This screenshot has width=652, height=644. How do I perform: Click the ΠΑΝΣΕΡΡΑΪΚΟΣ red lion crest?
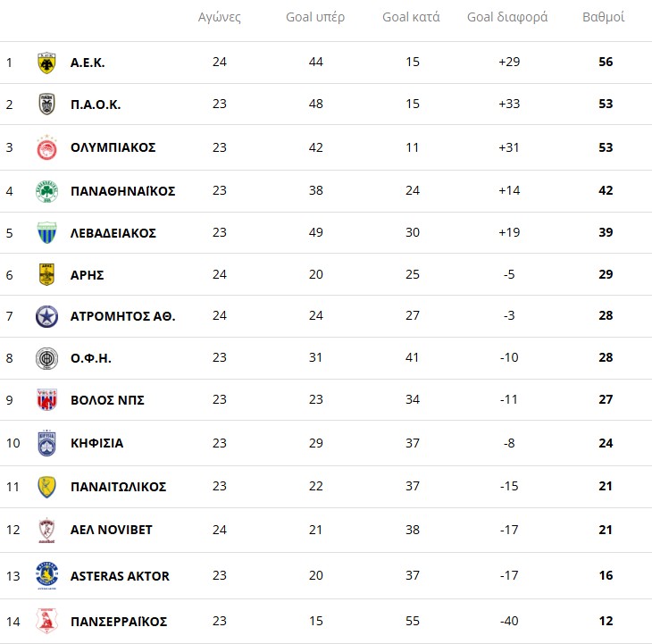pyautogui.click(x=46, y=621)
